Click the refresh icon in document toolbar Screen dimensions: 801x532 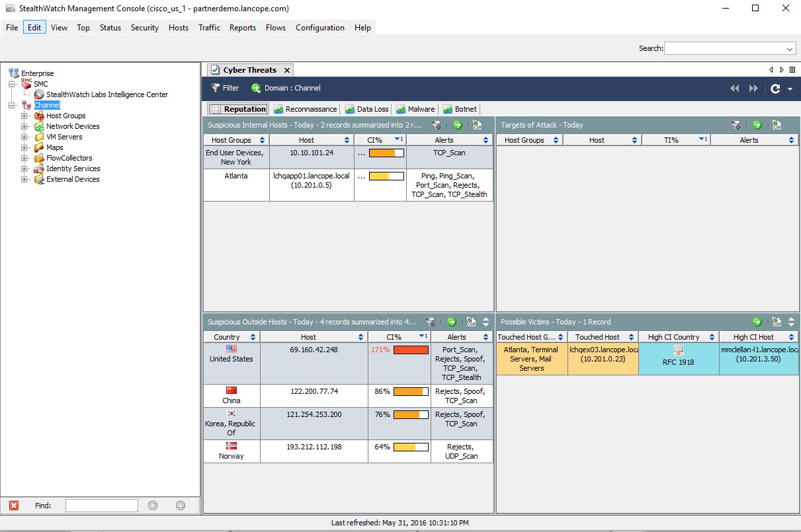click(x=776, y=89)
